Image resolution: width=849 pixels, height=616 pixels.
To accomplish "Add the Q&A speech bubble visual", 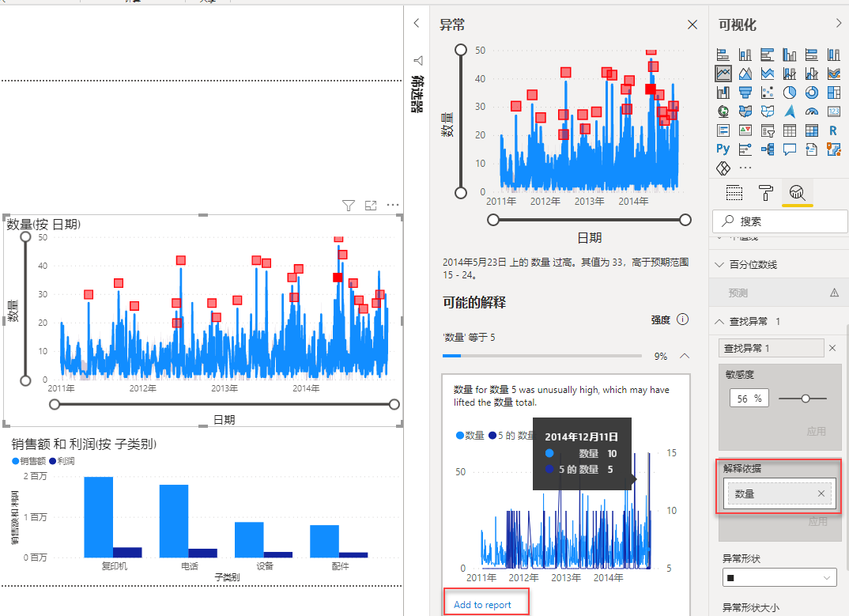I will [790, 149].
